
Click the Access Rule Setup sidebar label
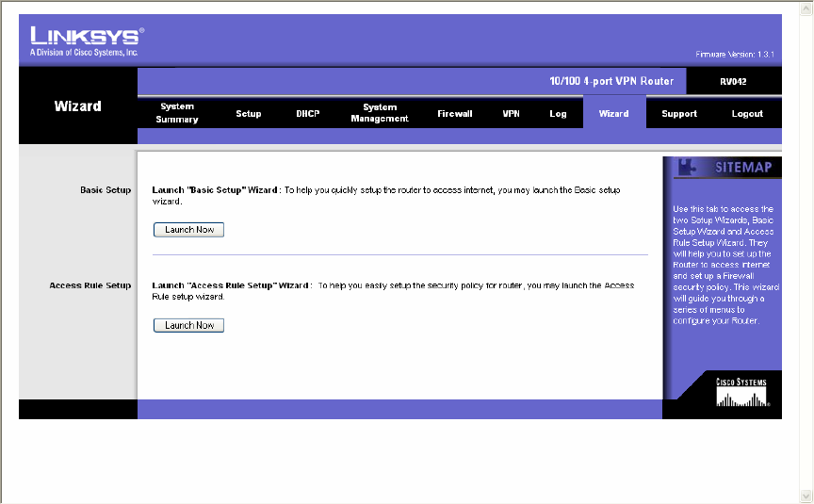click(90, 285)
